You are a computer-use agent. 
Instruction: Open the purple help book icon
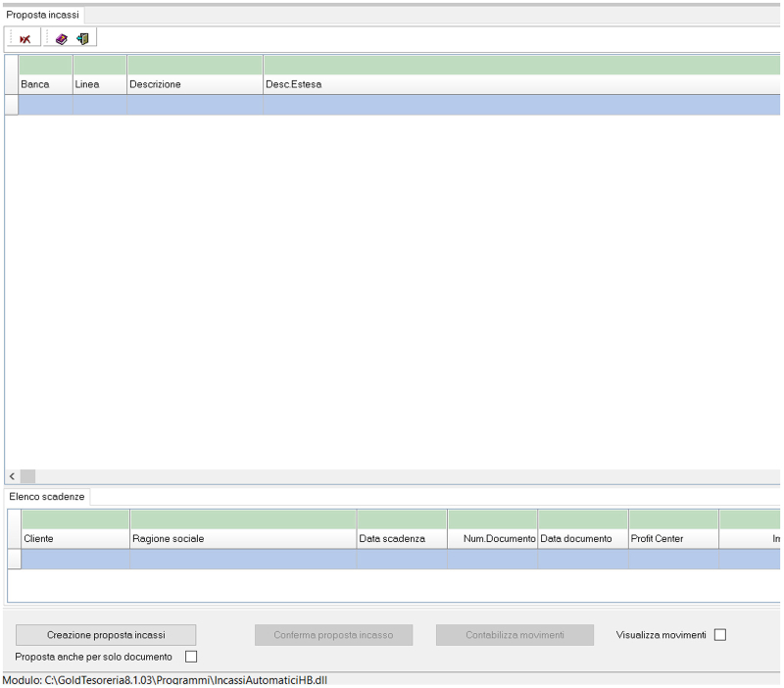click(62, 39)
